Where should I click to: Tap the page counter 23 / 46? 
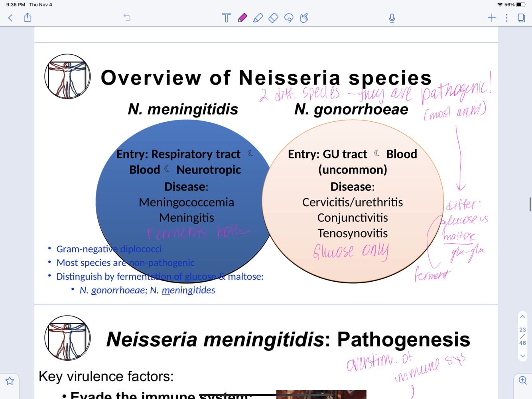click(x=522, y=336)
